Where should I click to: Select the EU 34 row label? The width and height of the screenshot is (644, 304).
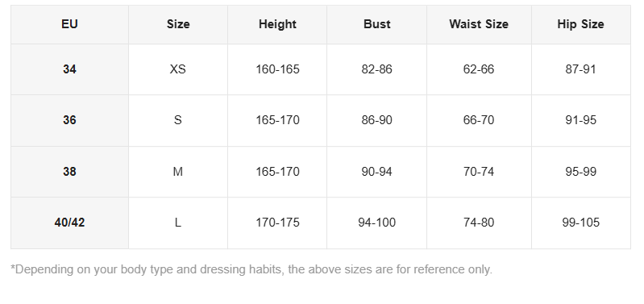pos(69,69)
